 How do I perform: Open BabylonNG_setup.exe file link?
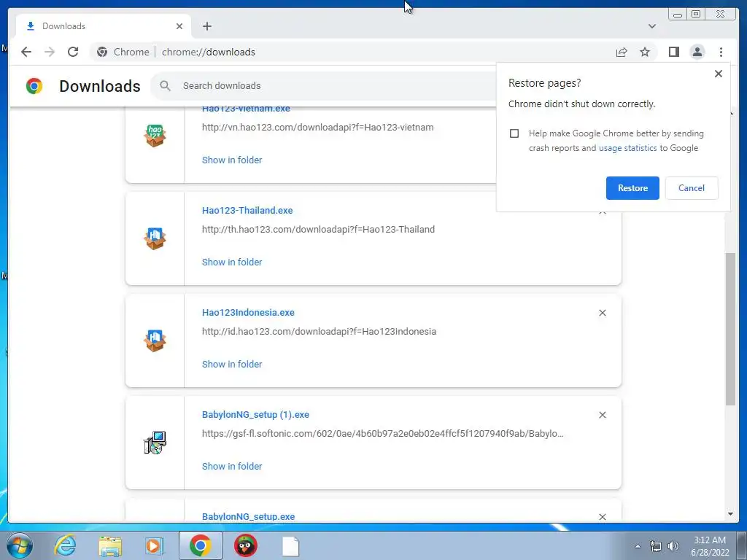(248, 517)
